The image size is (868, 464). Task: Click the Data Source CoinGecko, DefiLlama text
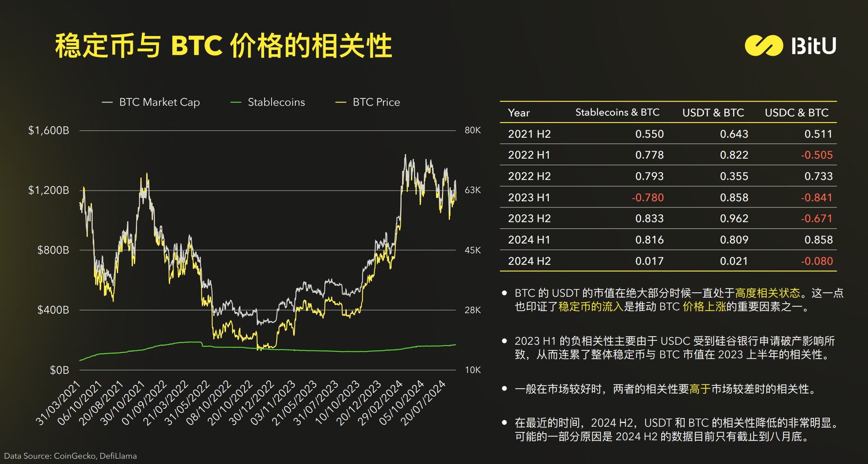pyautogui.click(x=71, y=456)
